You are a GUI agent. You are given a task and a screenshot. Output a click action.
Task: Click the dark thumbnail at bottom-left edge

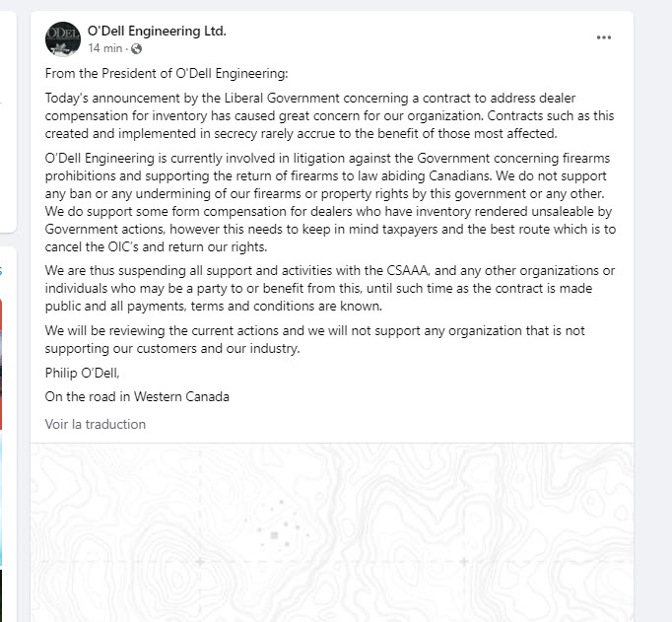(x=1, y=594)
